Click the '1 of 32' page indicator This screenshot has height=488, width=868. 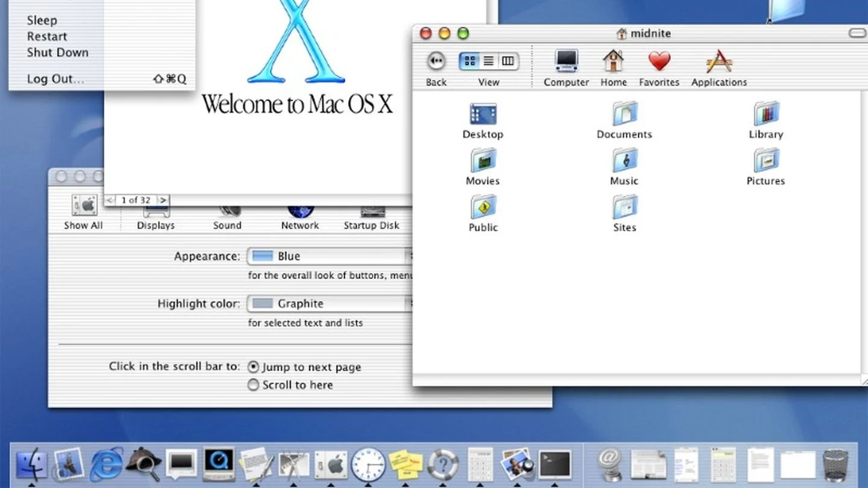tap(136, 200)
